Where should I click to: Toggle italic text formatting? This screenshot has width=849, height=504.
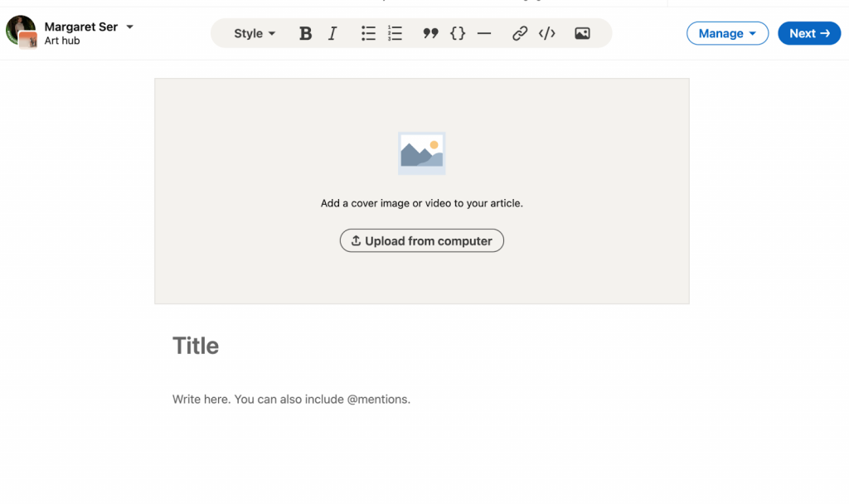(332, 34)
